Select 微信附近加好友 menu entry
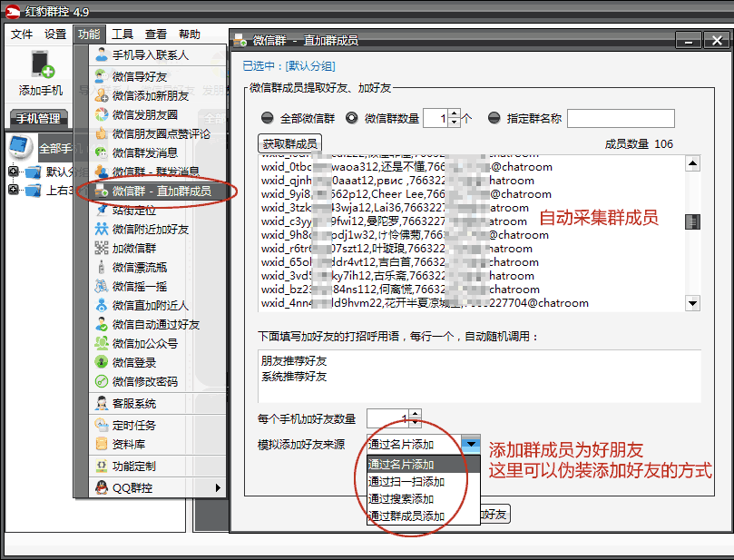 pyautogui.click(x=157, y=229)
